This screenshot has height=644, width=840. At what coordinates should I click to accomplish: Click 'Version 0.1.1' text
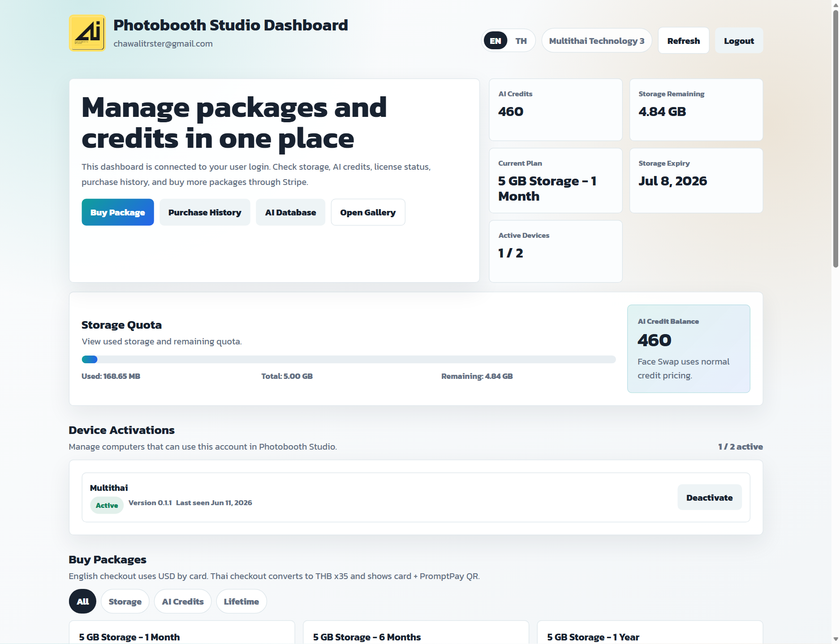click(150, 502)
